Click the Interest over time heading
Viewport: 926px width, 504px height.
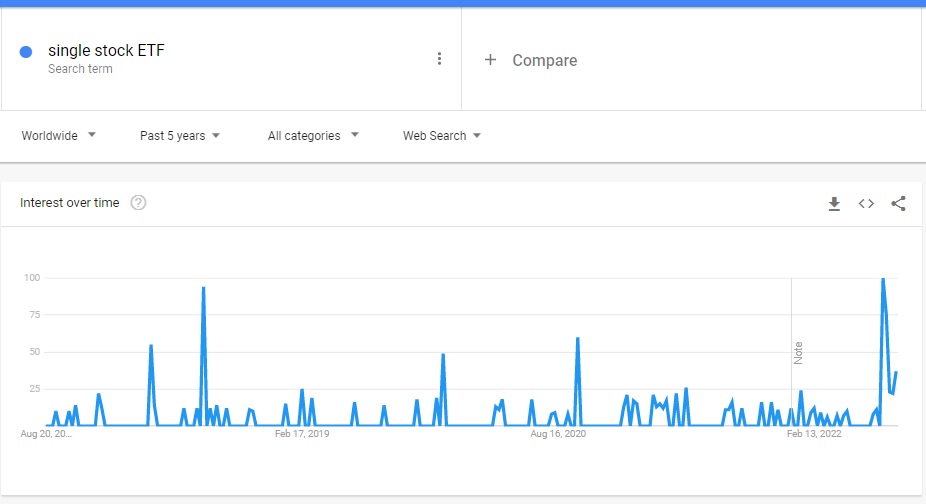70,203
